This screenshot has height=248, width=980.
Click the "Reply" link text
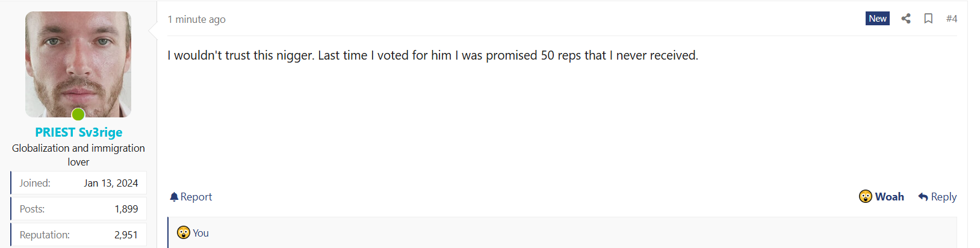point(943,197)
